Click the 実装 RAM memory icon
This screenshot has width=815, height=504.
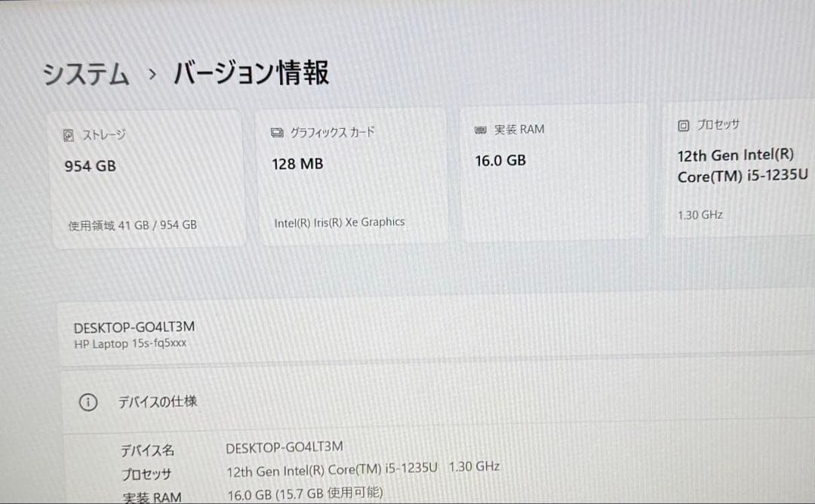481,128
